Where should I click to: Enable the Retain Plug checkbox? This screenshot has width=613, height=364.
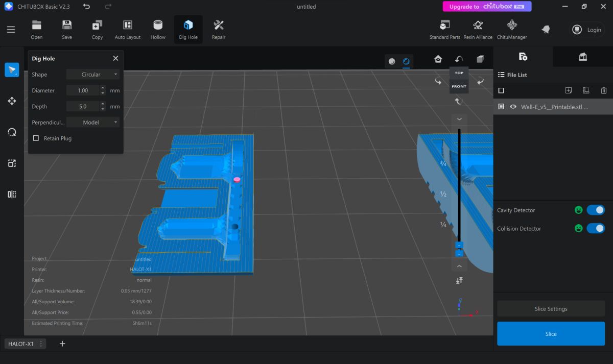tap(36, 138)
